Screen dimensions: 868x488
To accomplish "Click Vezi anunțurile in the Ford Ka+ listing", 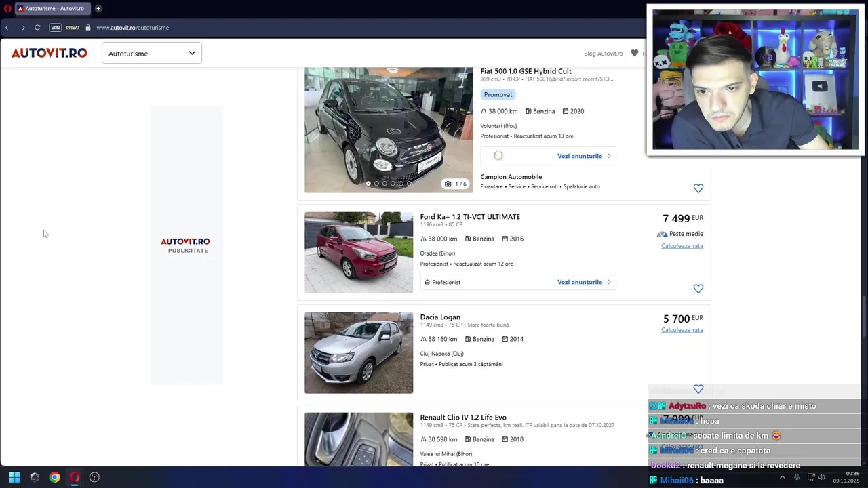I will tap(584, 282).
